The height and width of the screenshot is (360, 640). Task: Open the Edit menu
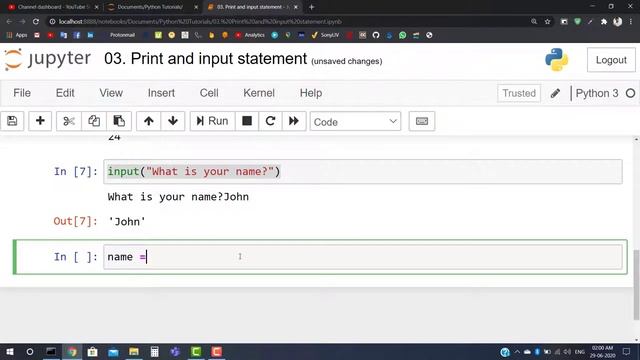(x=65, y=93)
